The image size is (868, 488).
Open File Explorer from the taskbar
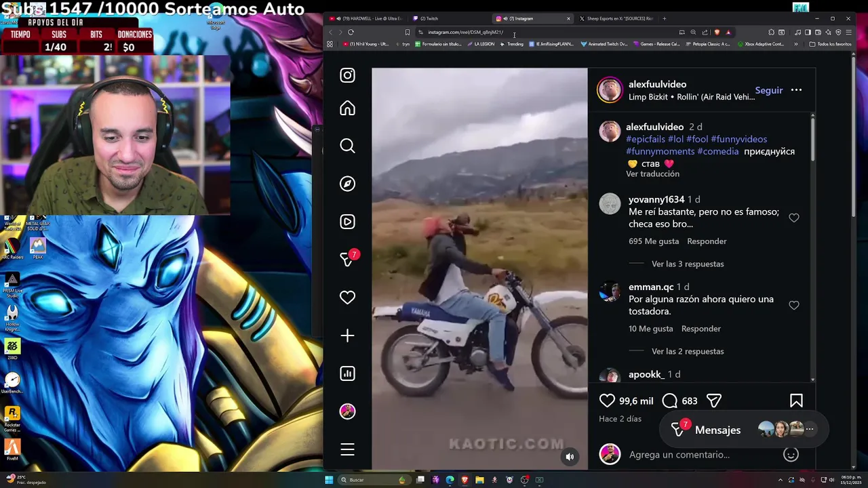[x=479, y=480]
